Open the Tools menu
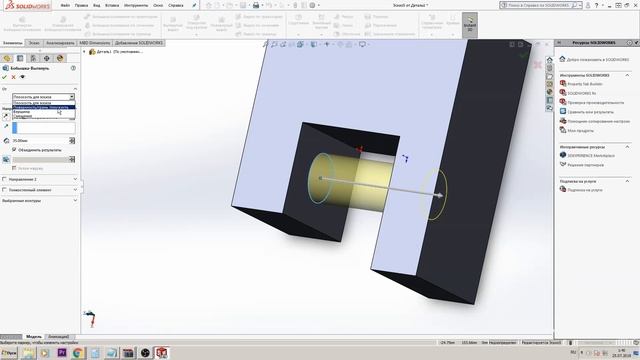Image resolution: width=640 pixels, height=360 pixels. (136, 6)
